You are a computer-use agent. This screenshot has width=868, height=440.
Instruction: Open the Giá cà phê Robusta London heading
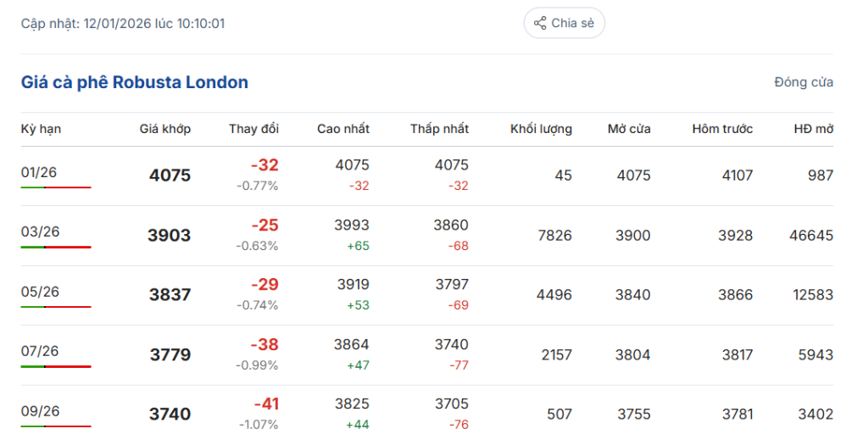(x=135, y=82)
